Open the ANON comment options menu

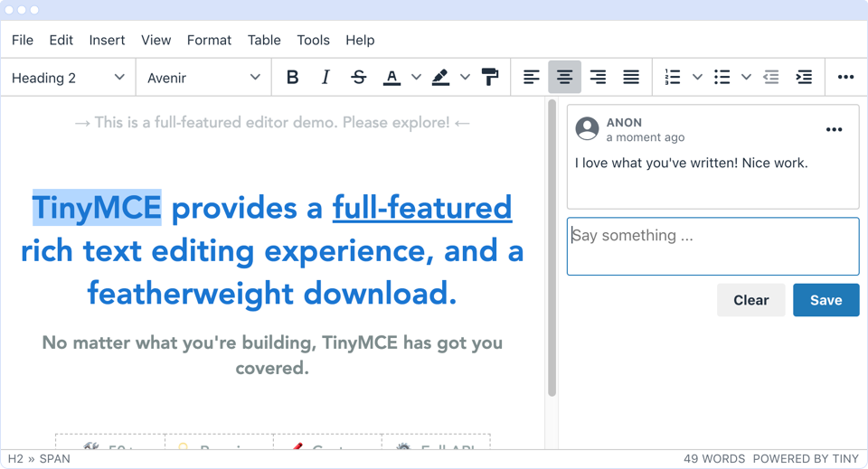point(834,130)
